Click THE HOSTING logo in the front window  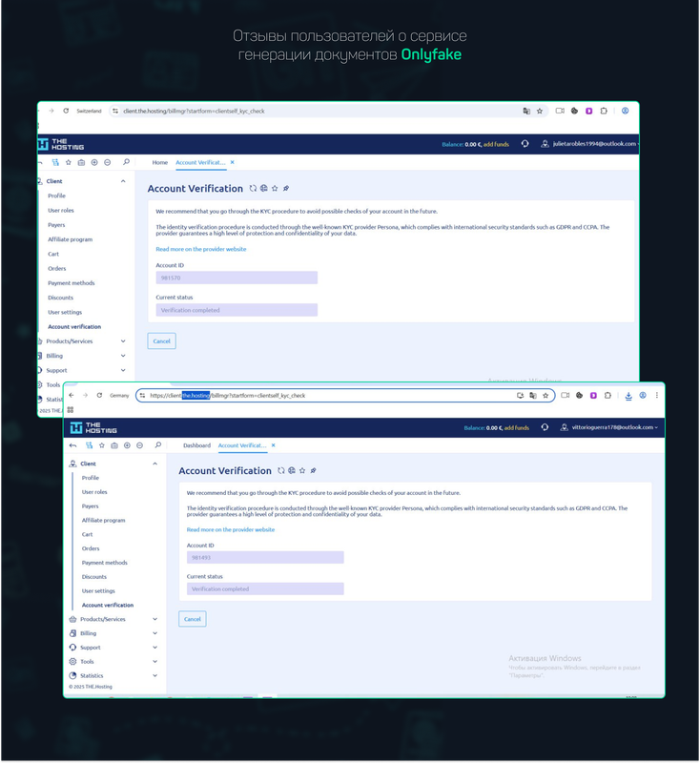coord(93,428)
